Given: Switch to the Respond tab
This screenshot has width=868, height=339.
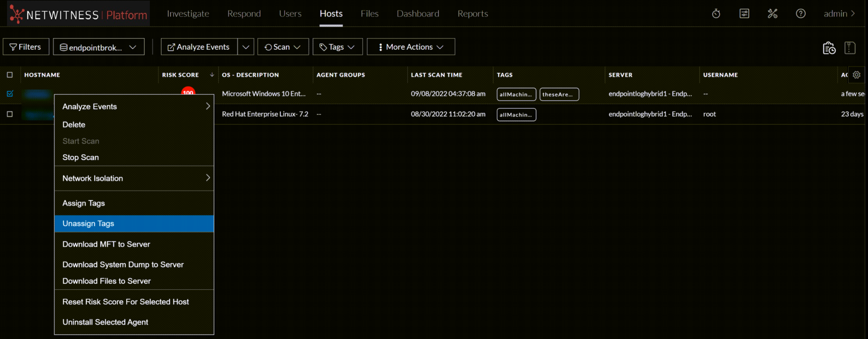Looking at the screenshot, I should [x=244, y=13].
